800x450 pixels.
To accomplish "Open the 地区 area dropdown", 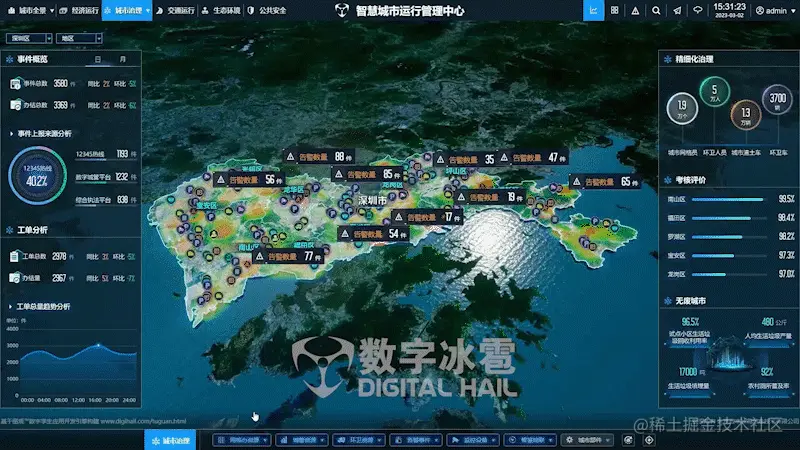I will coord(79,38).
